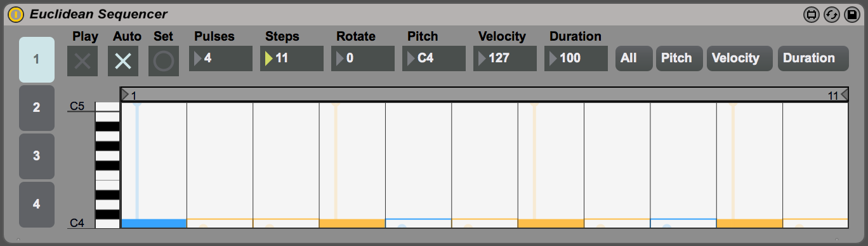Click the loop end marker at 11
868x246 pixels.
844,95
